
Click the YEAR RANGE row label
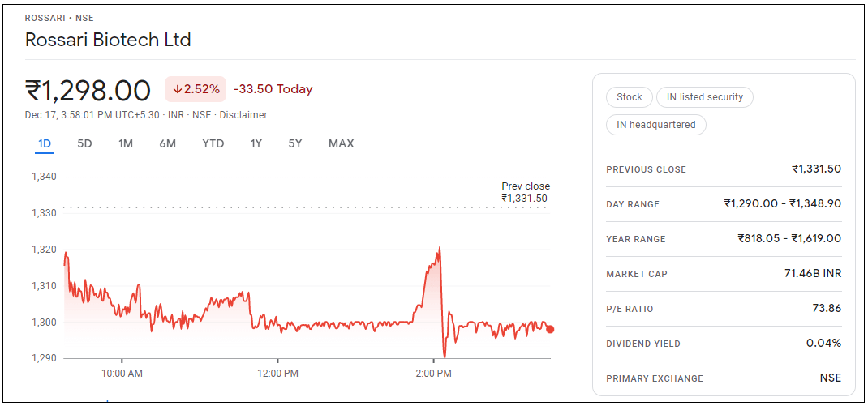636,240
